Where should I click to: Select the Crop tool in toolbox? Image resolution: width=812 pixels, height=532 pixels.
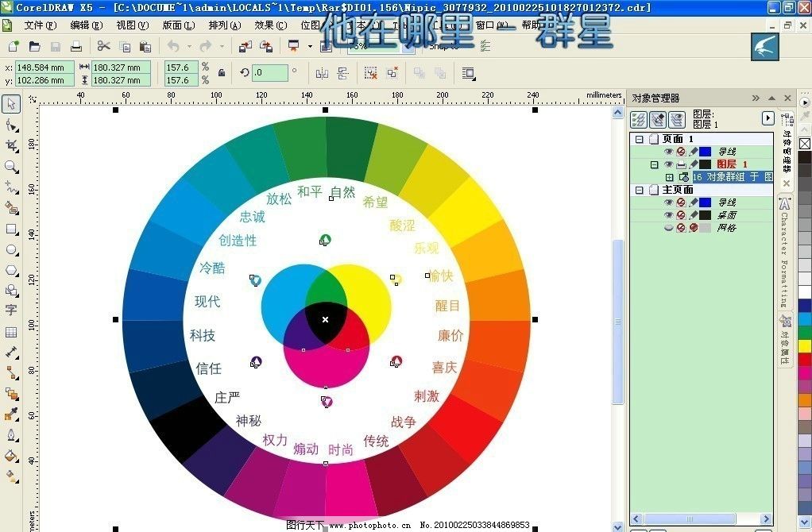tap(11, 146)
